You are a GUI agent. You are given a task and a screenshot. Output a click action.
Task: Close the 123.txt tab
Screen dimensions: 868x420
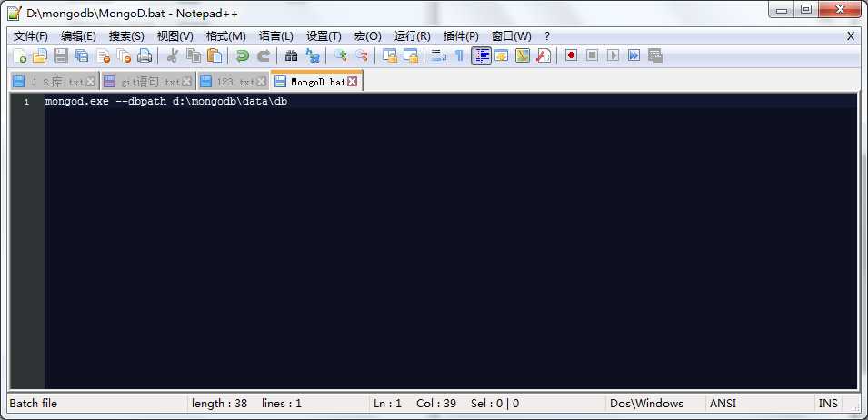click(261, 82)
